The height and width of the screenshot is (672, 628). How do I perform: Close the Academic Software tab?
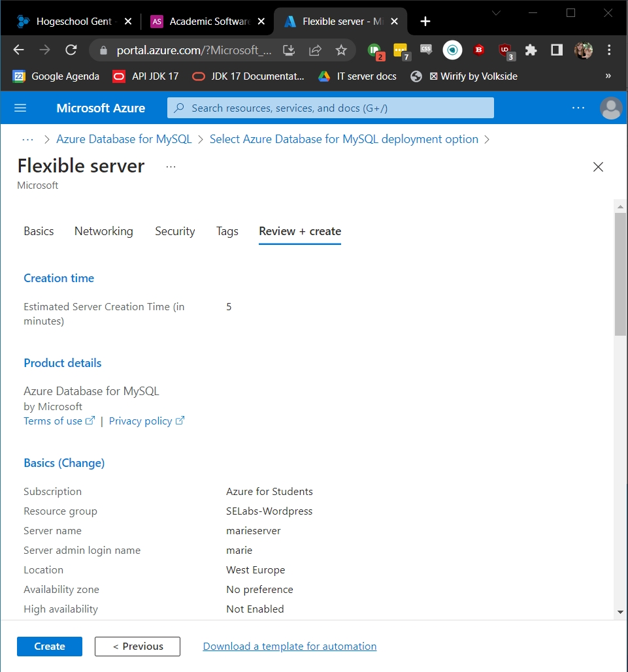pyautogui.click(x=261, y=22)
